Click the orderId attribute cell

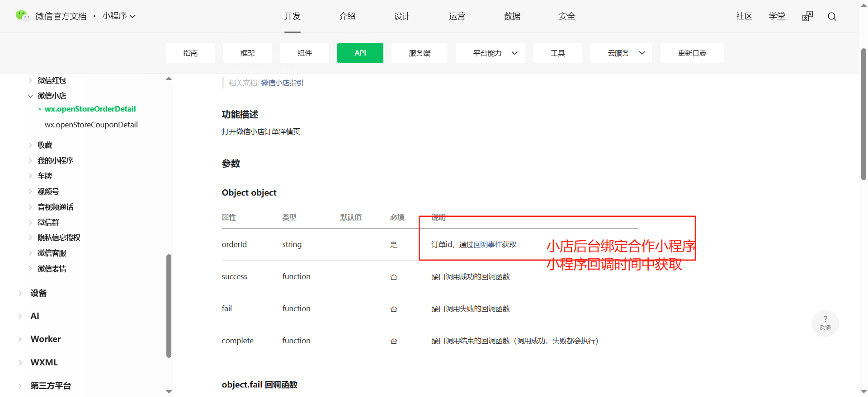tap(234, 244)
